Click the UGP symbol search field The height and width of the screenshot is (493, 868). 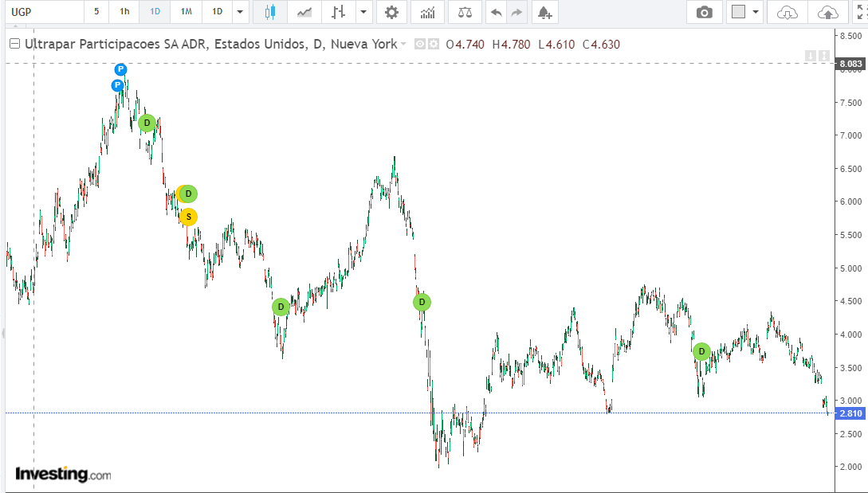[45, 12]
